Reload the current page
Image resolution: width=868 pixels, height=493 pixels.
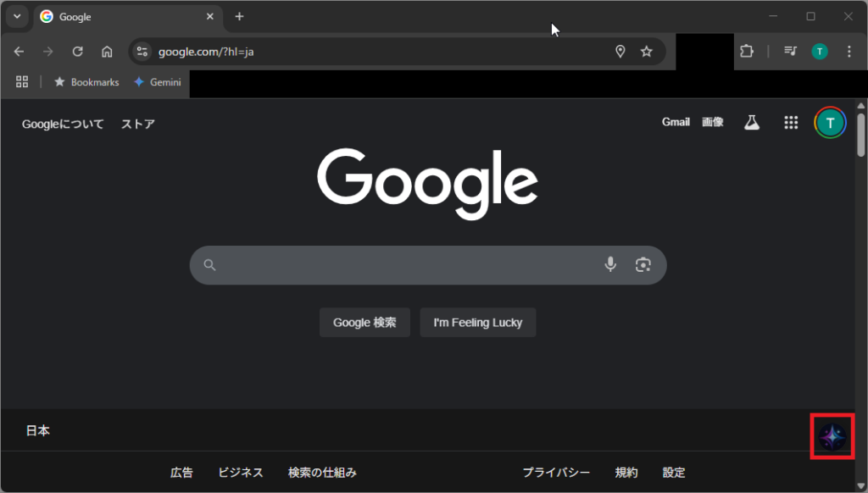tap(77, 52)
